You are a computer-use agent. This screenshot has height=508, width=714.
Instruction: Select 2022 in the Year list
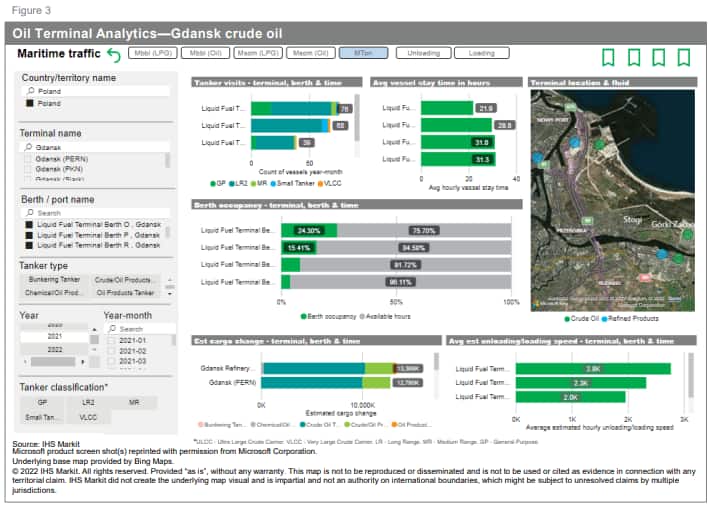coord(55,350)
